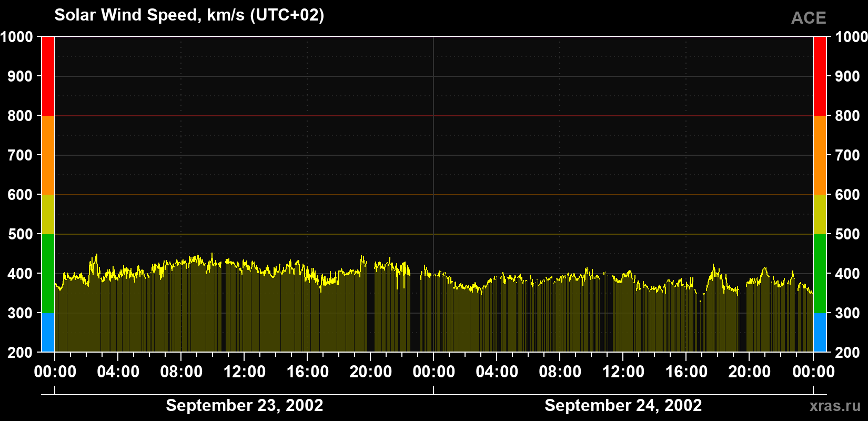Click the 20:00 tick label under September 24
This screenshot has width=868, height=421.
click(749, 372)
